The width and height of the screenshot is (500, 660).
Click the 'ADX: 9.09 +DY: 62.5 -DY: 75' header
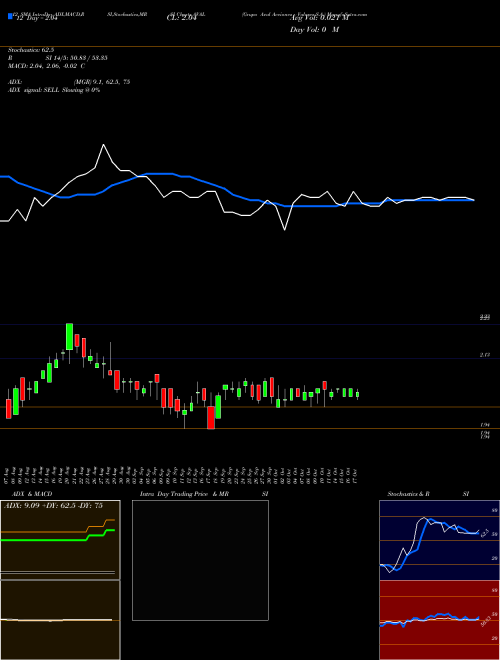(x=53, y=506)
